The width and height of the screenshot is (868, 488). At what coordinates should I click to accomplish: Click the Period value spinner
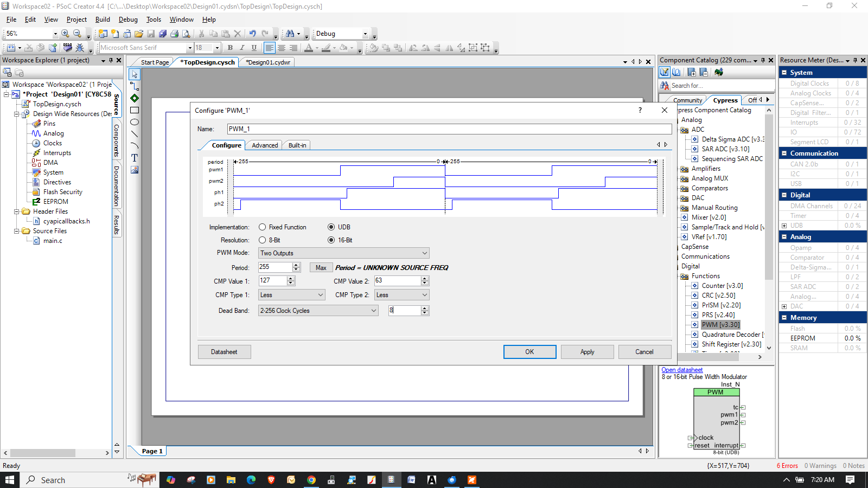[x=296, y=267]
